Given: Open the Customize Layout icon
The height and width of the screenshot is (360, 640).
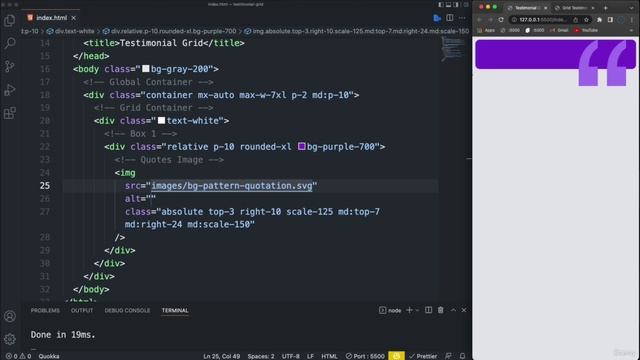Looking at the screenshot, I should tap(466, 4).
